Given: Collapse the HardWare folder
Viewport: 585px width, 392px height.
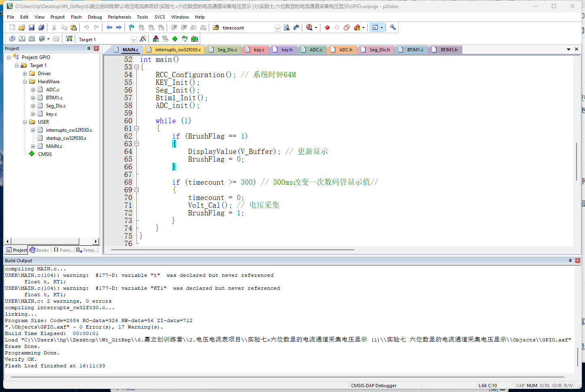Looking at the screenshot, I should 25,82.
